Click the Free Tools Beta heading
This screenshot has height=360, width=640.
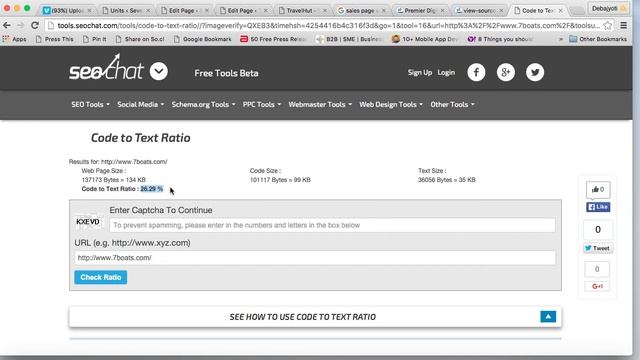(227, 73)
